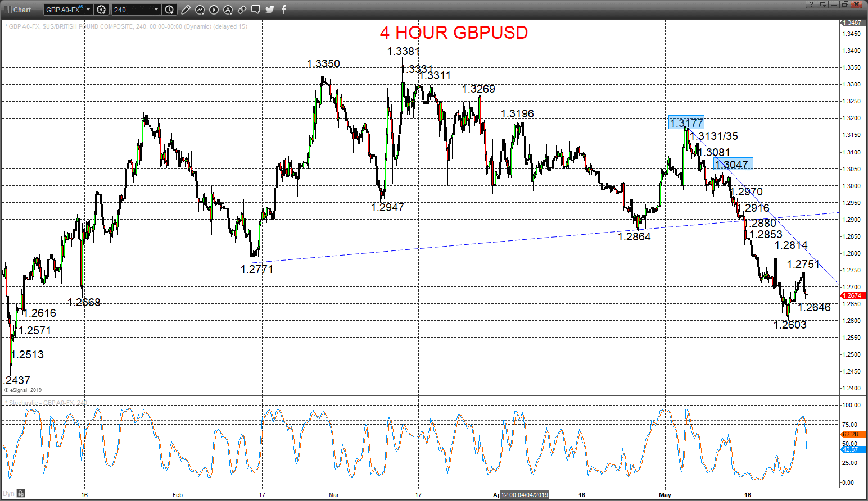Open the time template clock icon
Screen dimensions: 868x501
click(x=169, y=10)
